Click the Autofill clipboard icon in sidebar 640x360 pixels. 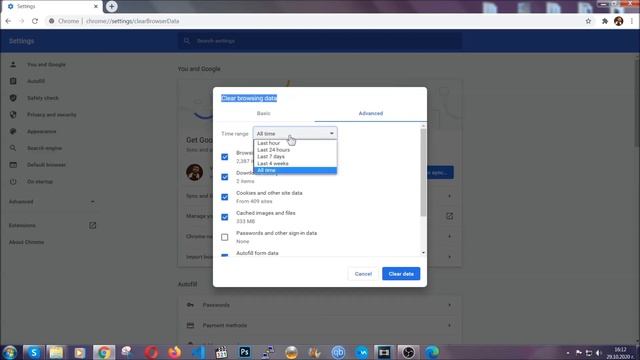13,81
